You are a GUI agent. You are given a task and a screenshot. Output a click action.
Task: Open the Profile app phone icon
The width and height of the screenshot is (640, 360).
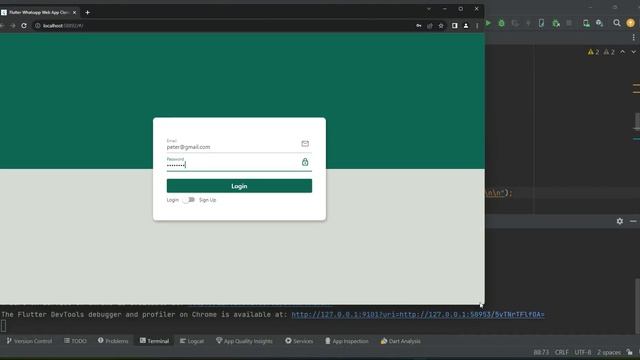pos(541,23)
